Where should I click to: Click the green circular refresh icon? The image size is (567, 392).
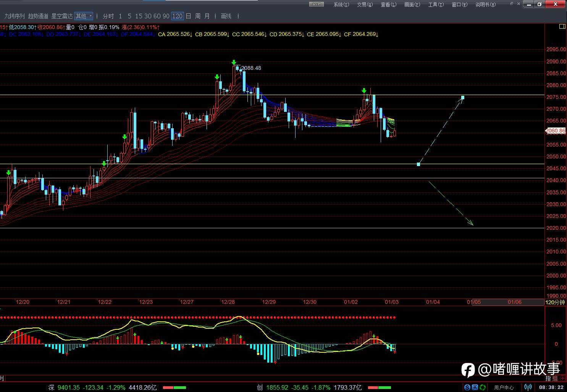pyautogui.click(x=483, y=387)
